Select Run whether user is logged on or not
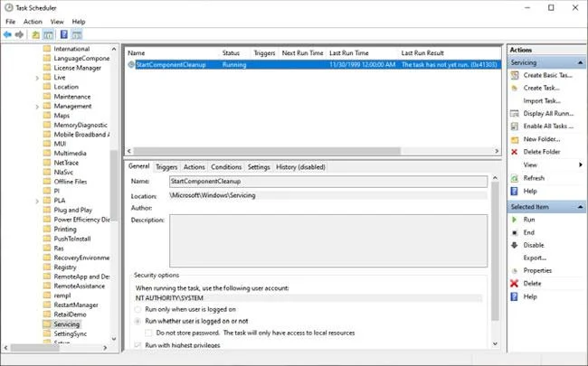This screenshot has width=588, height=366. (138, 321)
